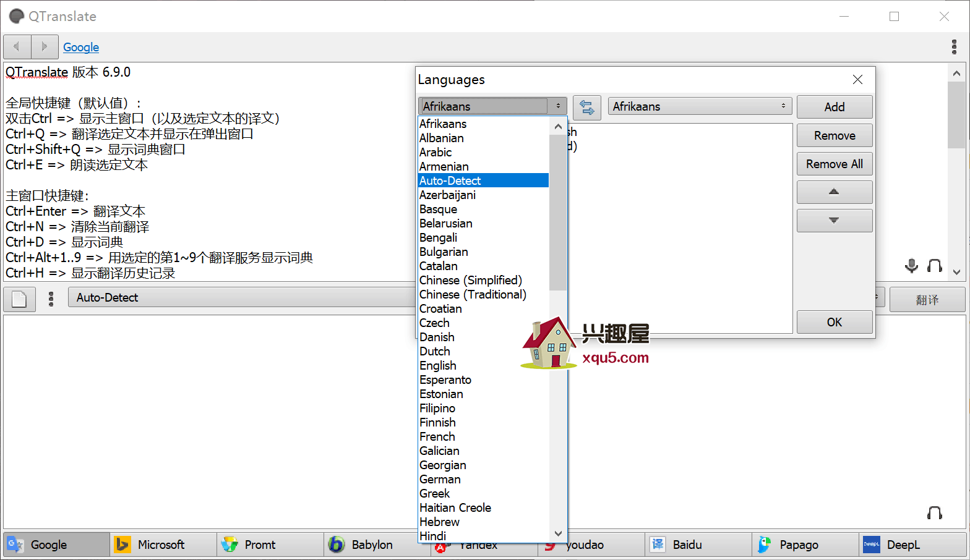Listen to source text with the headphones icon

[x=935, y=266]
